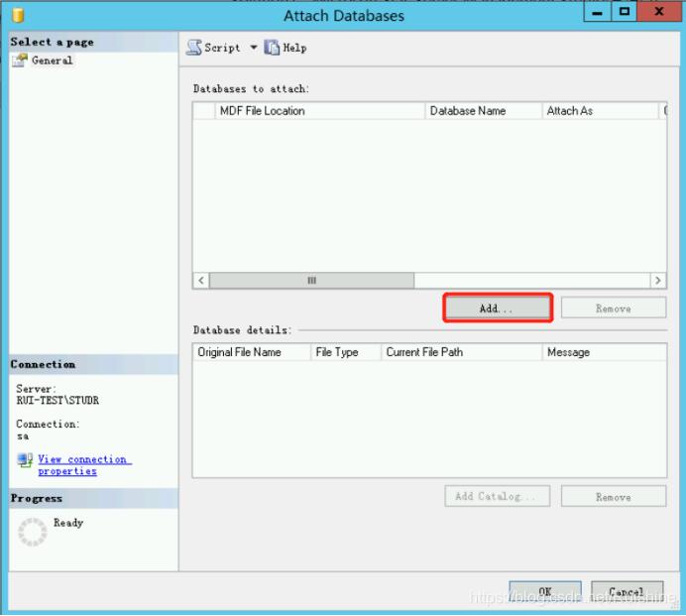Click the Original File Name column header
Viewport: 686px width, 616px height.
pos(251,352)
